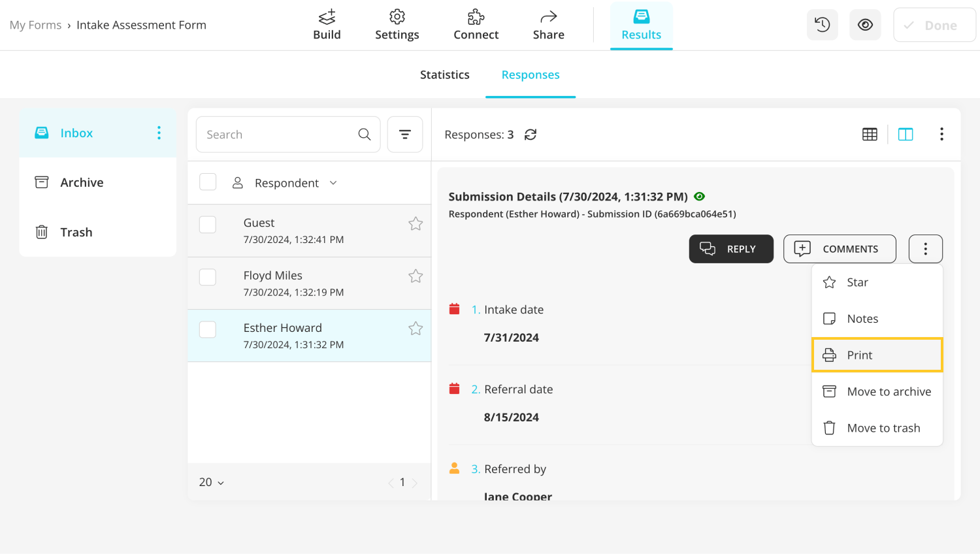Check the Guest response checkbox
The width and height of the screenshot is (980, 554).
click(x=208, y=224)
